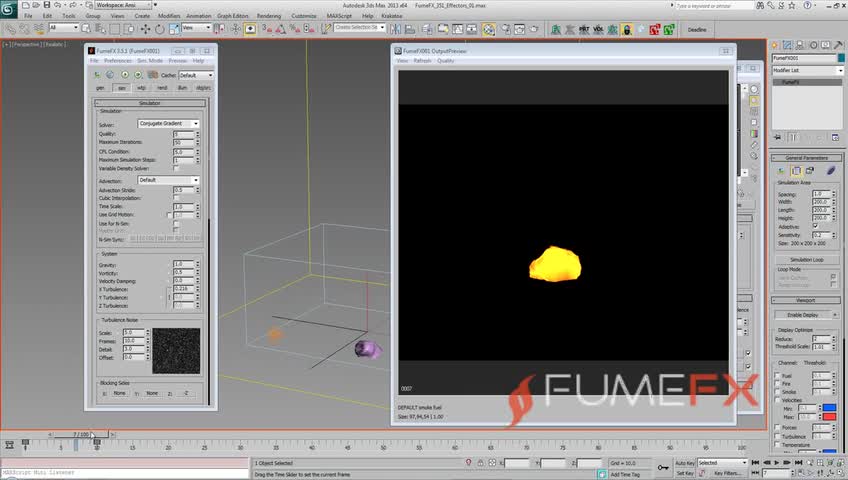This screenshot has width=848, height=480.
Task: Open the Motion command panel tab
Action: [x=813, y=45]
